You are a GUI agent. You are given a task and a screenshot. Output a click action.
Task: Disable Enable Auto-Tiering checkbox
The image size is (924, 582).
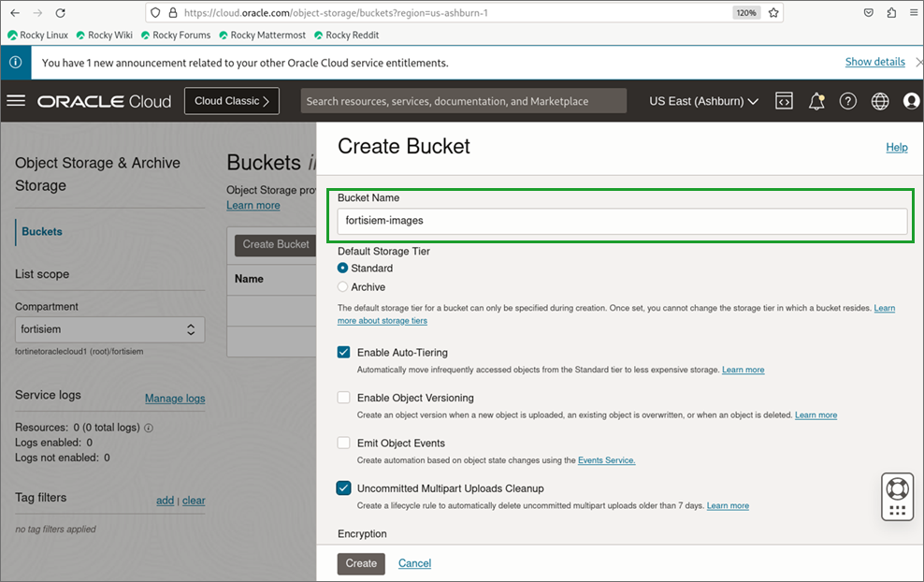point(344,353)
